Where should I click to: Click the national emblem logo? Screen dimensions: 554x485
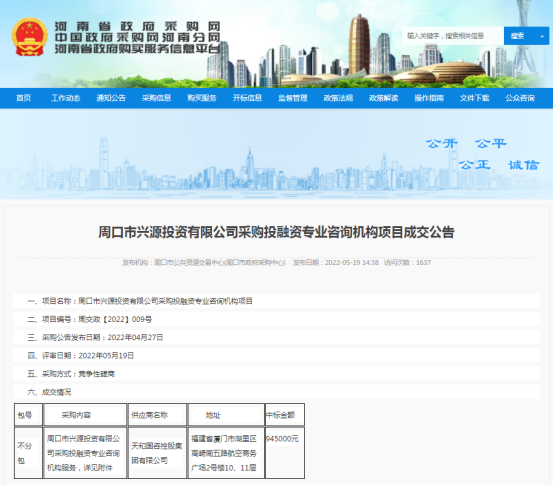coord(30,37)
